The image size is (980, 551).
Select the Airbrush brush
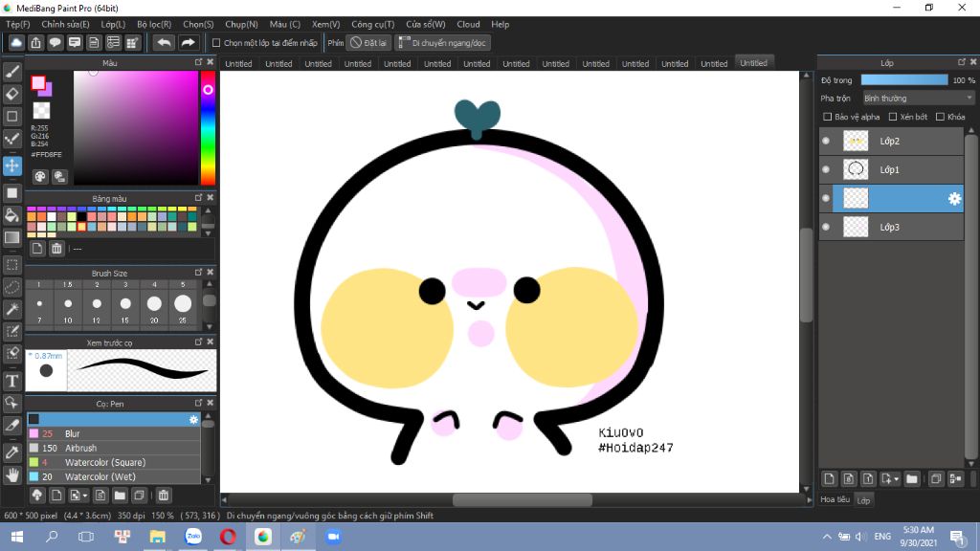(x=113, y=448)
